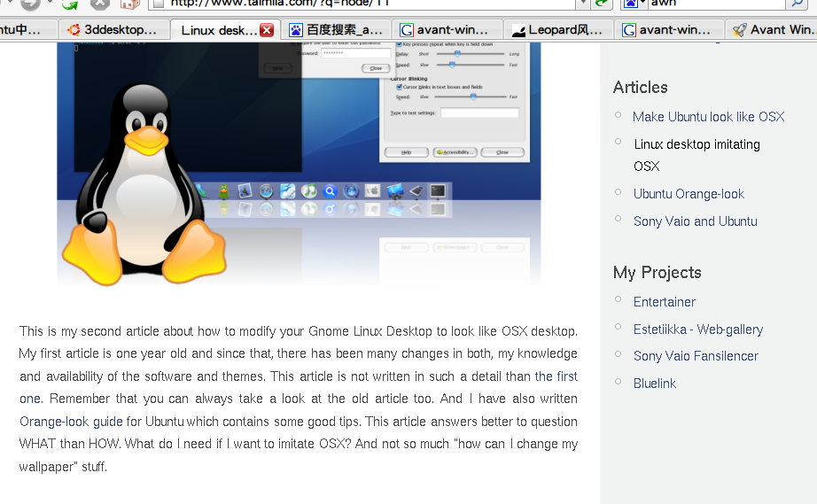Switch to the Avant Win.. rocket tab
The height and width of the screenshot is (504, 817).
(x=772, y=30)
